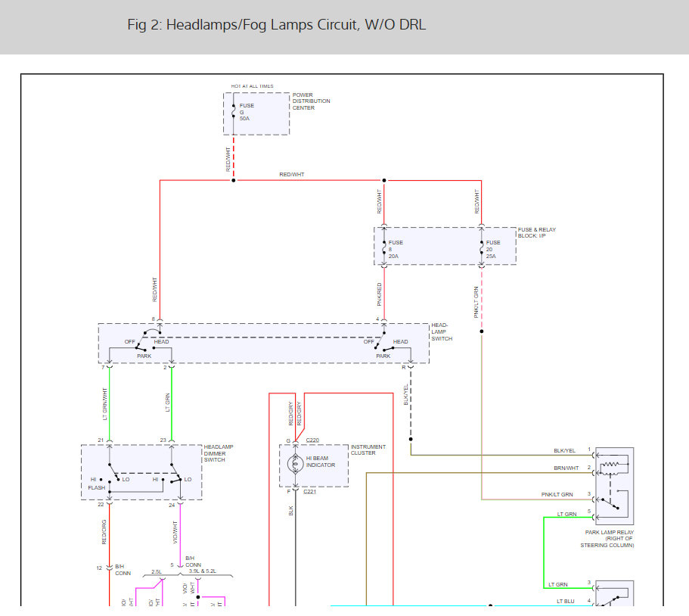689x616 pixels.
Task: Click the Fuse 8 symbol in relay block
Action: 384,249
